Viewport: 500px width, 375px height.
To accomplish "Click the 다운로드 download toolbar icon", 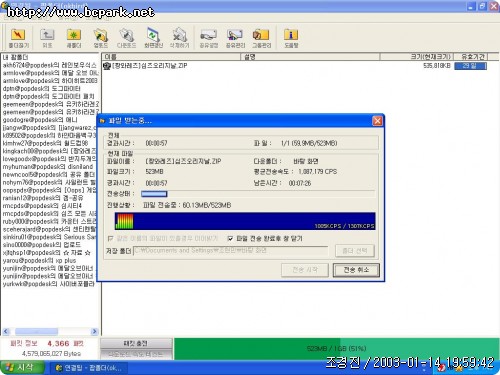I will (x=126, y=38).
